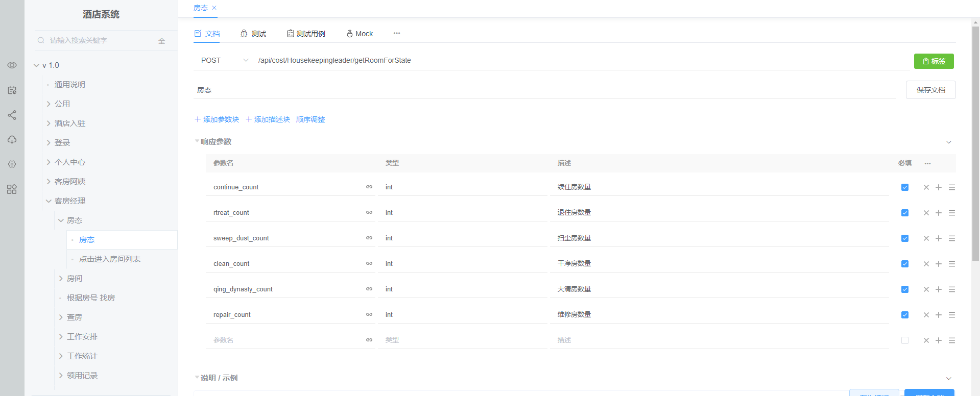Click the link icon beside continue_count
This screenshot has height=396, width=980.
(x=369, y=187)
